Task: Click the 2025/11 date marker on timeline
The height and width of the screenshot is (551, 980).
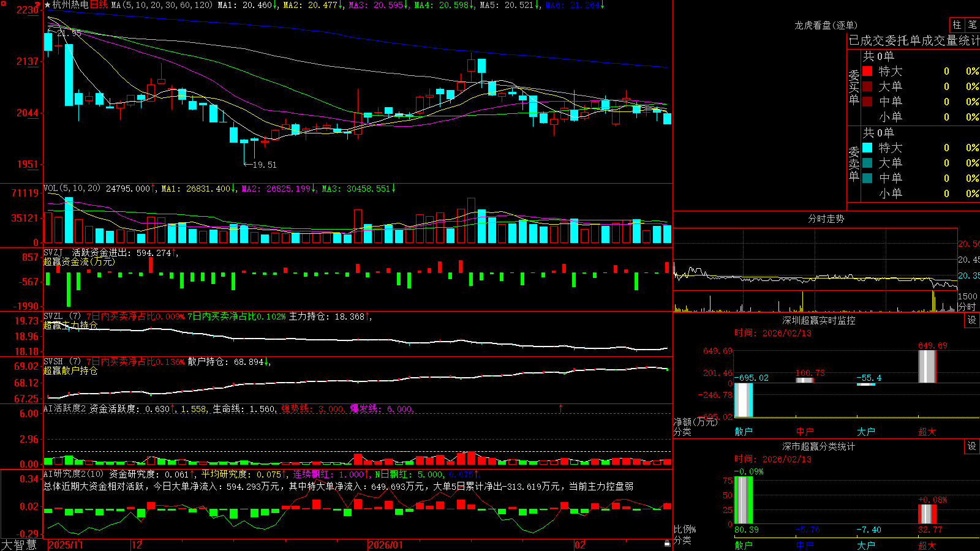Action: pos(66,545)
